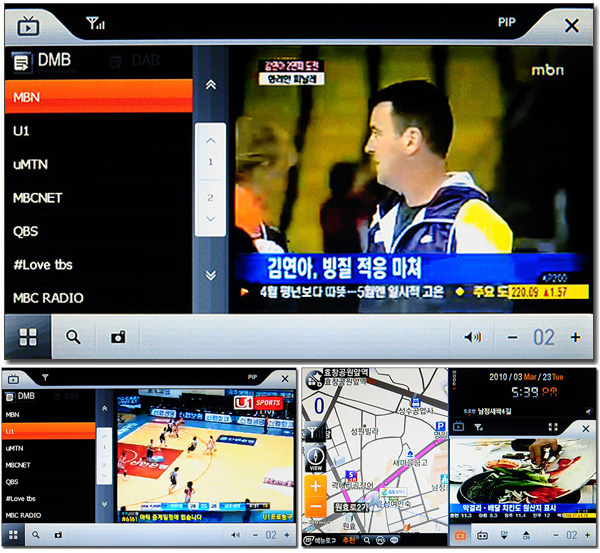Select 추천 tab on navigation bar
The image size is (600, 553).
[x=349, y=540]
